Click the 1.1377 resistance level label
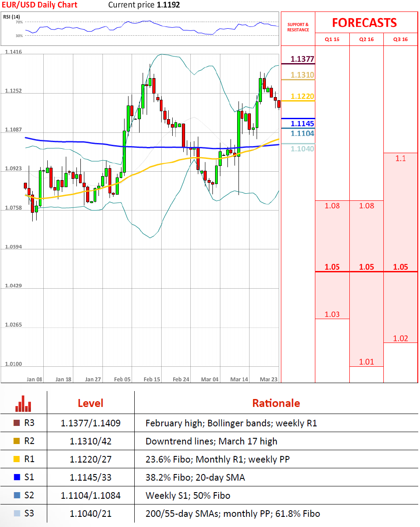This screenshot has height=527, width=420. (x=302, y=59)
